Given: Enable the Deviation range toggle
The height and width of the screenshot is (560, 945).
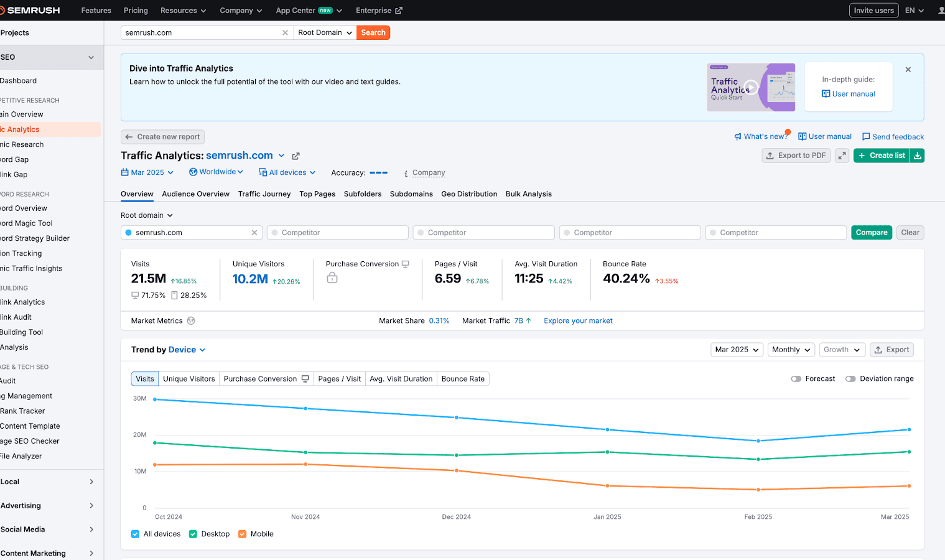Looking at the screenshot, I should (850, 378).
